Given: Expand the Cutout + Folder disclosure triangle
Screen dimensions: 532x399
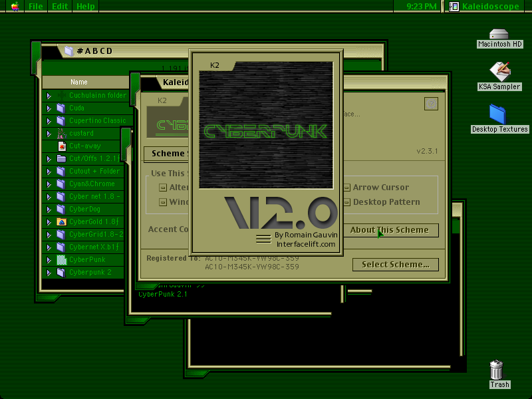Looking at the screenshot, I should pos(49,172).
